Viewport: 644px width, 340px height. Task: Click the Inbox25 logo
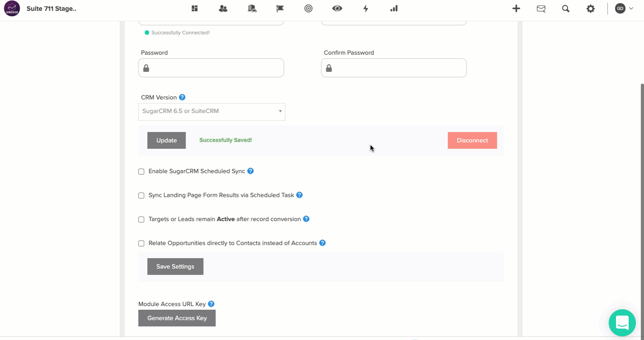tap(12, 9)
